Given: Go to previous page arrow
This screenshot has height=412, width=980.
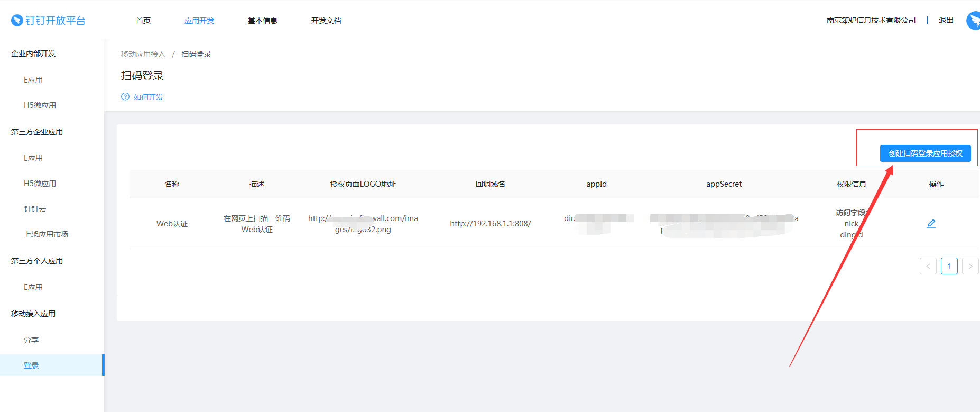Looking at the screenshot, I should [928, 266].
